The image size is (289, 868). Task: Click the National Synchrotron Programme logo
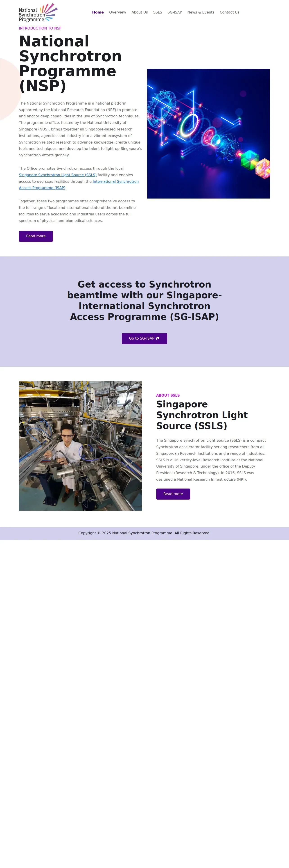click(38, 12)
